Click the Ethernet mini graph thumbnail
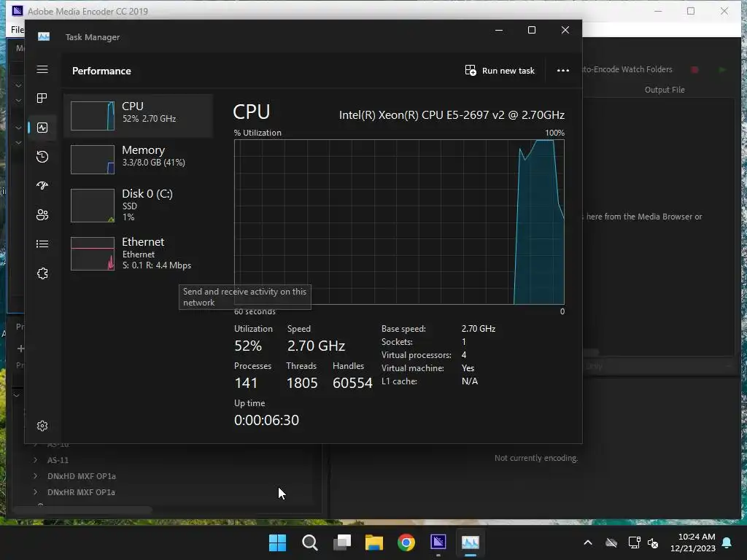The height and width of the screenshot is (560, 747). pos(93,254)
